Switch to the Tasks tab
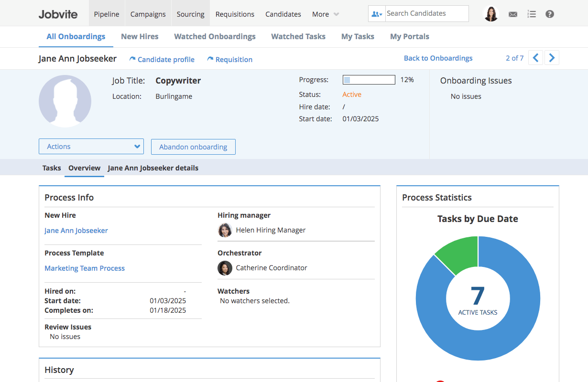This screenshot has width=588, height=382. click(x=52, y=168)
